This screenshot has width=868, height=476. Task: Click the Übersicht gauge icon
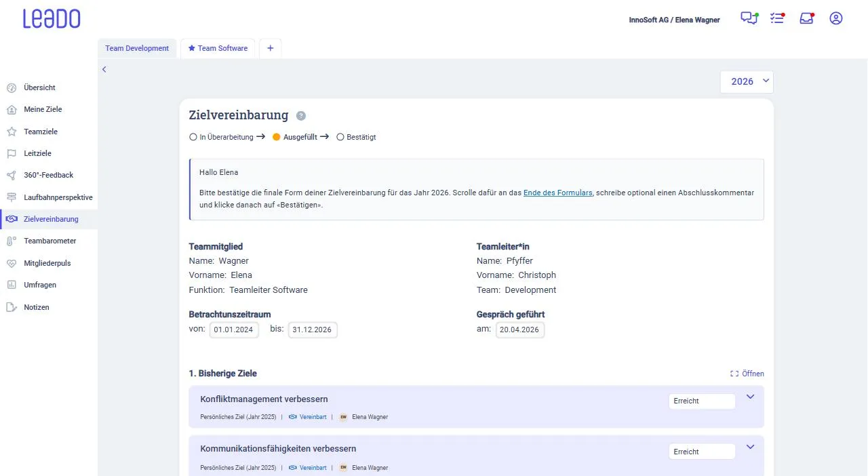pyautogui.click(x=12, y=87)
